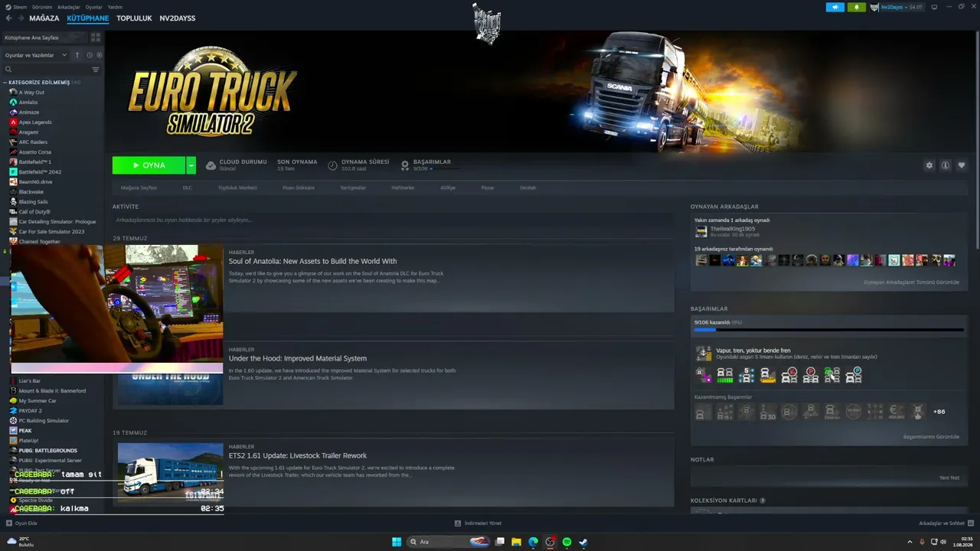Open the Steam menu
The image size is (980, 551).
click(x=18, y=7)
